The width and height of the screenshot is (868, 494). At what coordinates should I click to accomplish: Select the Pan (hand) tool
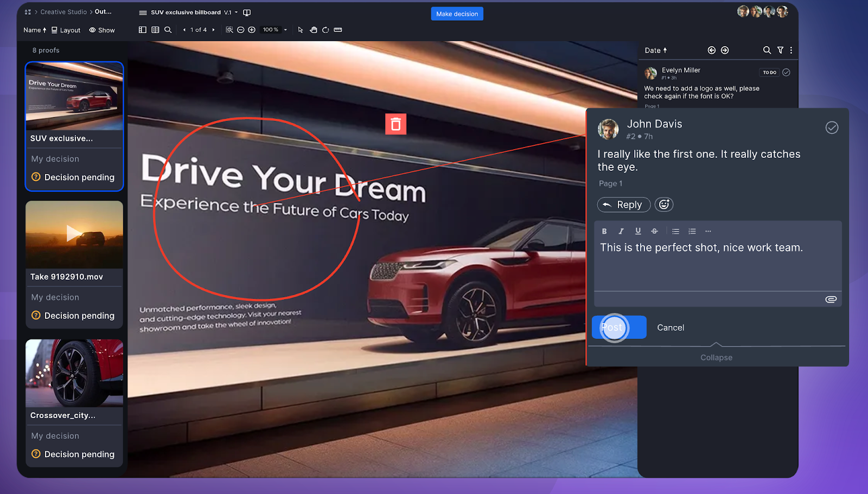tap(314, 30)
